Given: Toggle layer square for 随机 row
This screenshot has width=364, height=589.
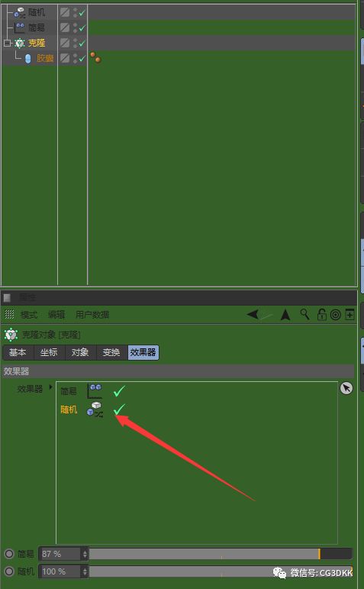Looking at the screenshot, I should click(x=65, y=12).
